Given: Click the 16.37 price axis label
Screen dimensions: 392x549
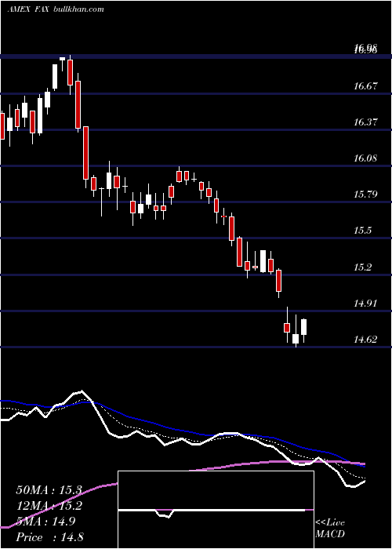Looking at the screenshot, I should click(x=365, y=122).
